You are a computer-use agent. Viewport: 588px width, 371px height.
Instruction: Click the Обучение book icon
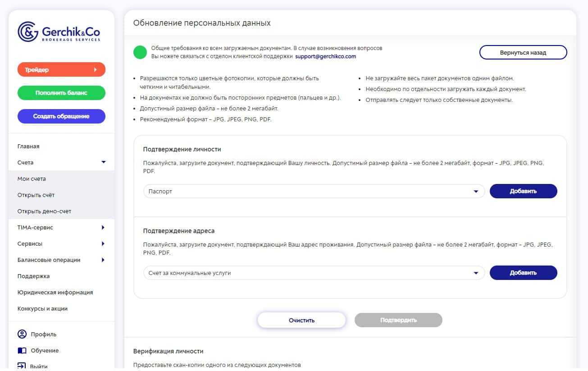click(x=22, y=350)
